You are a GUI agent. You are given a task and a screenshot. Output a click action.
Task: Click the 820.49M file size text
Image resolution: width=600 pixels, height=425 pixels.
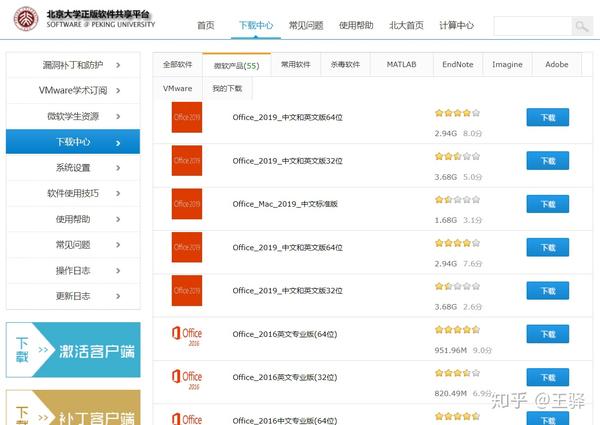tap(451, 394)
